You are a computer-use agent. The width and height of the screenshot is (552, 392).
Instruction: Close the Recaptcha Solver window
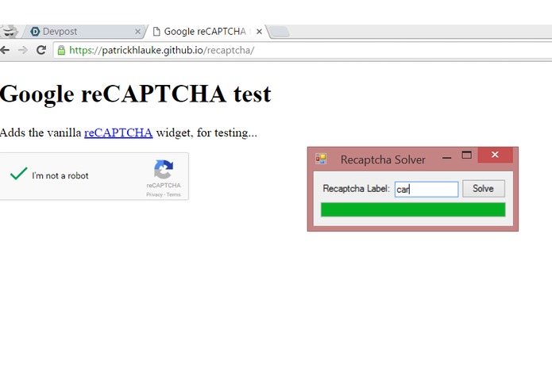click(495, 155)
